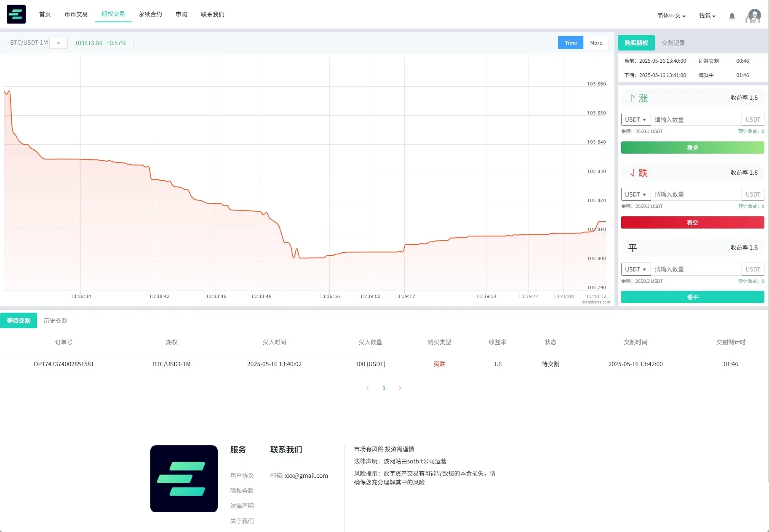
Task: Click the previous-page arrow in the orders pagination
Action: [367, 388]
